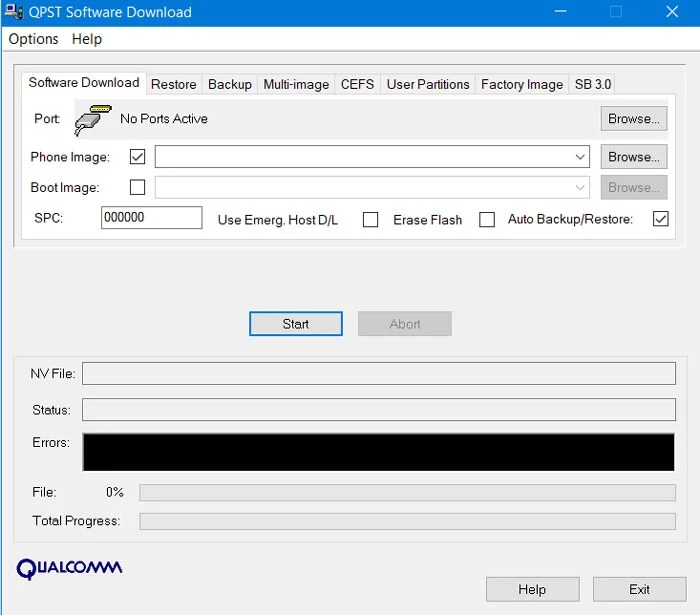Image resolution: width=700 pixels, height=615 pixels.
Task: Switch to the Factory Image tab
Action: [522, 84]
